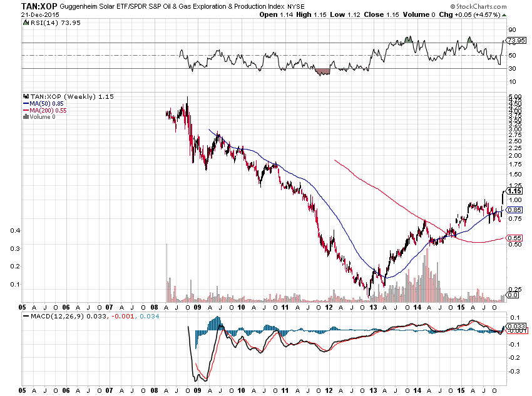This screenshot has width=532, height=396.
Task: Click the Low 1.12 value
Action: [345, 14]
